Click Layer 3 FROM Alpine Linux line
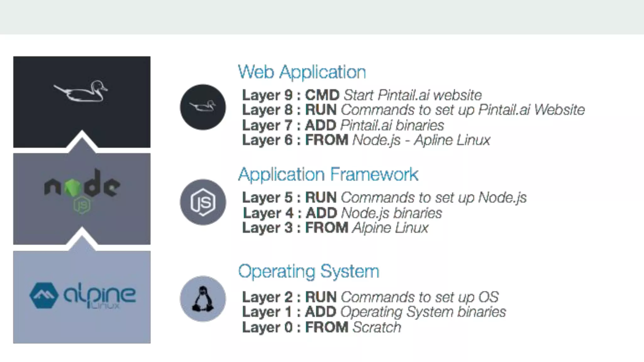Image resolution: width=644 pixels, height=362 pixels. coord(335,228)
